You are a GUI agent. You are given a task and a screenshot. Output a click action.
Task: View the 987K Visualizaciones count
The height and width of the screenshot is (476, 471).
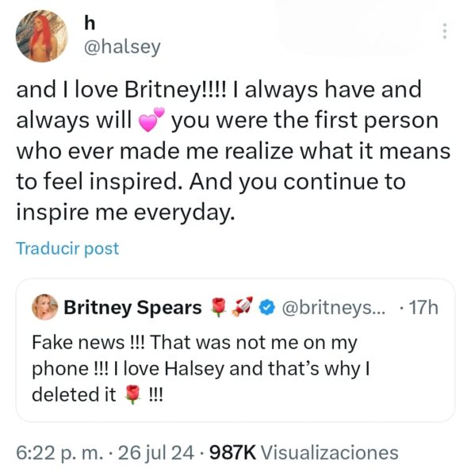304,453
